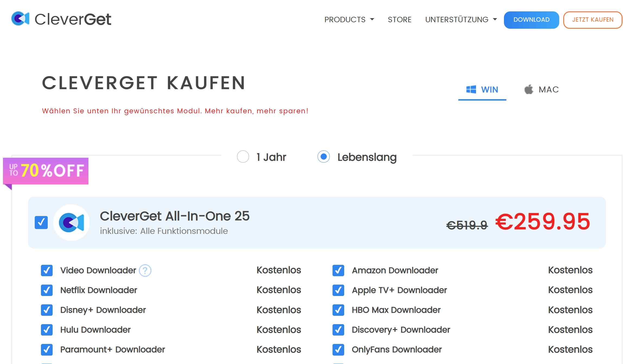Select the Lebenslang radio option
Image resolution: width=623 pixels, height=364 pixels.
click(323, 157)
